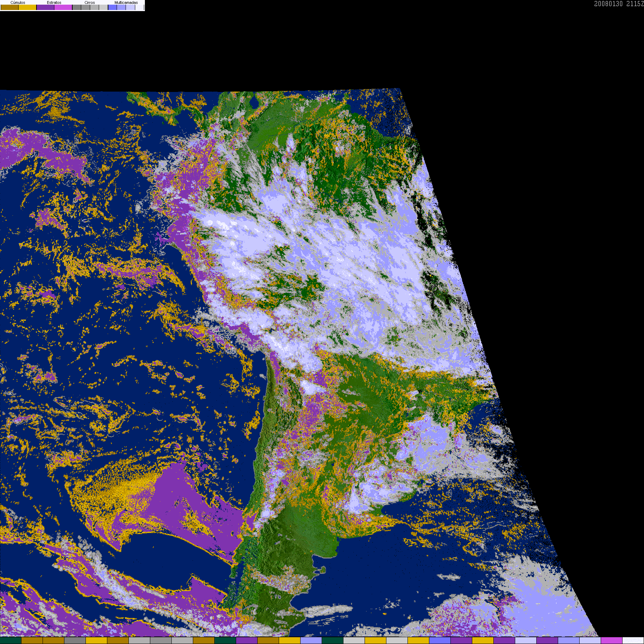The image size is (644, 644).
Task: Click the dotted white swatch in the bottom strip
Action: [633, 640]
